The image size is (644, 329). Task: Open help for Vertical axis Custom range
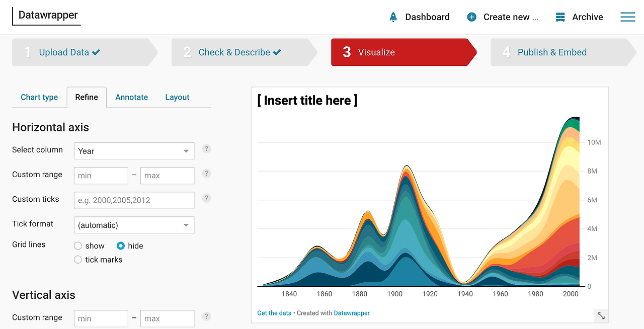pos(206,316)
